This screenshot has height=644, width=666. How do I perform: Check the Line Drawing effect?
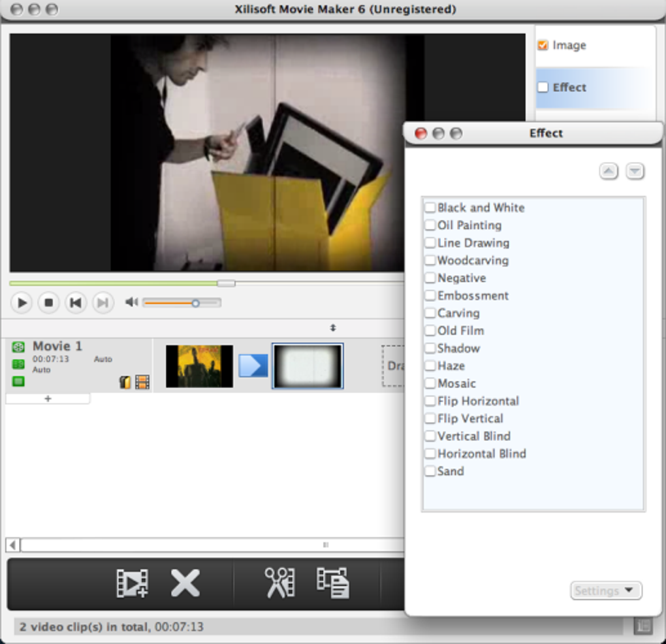430,243
